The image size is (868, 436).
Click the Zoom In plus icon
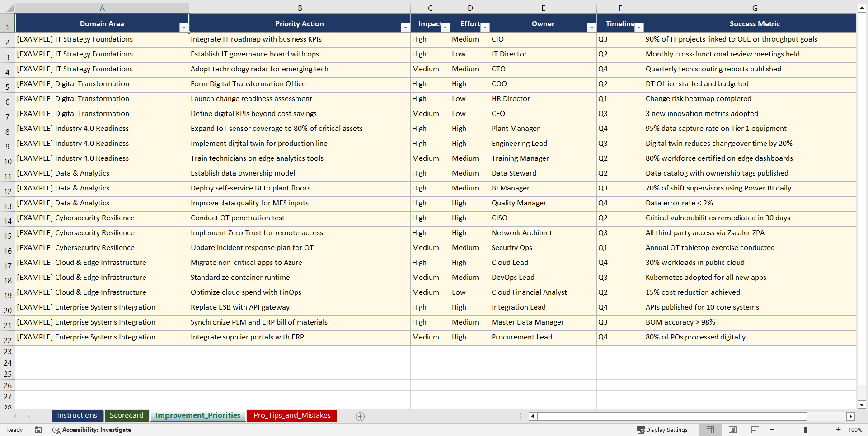point(838,430)
